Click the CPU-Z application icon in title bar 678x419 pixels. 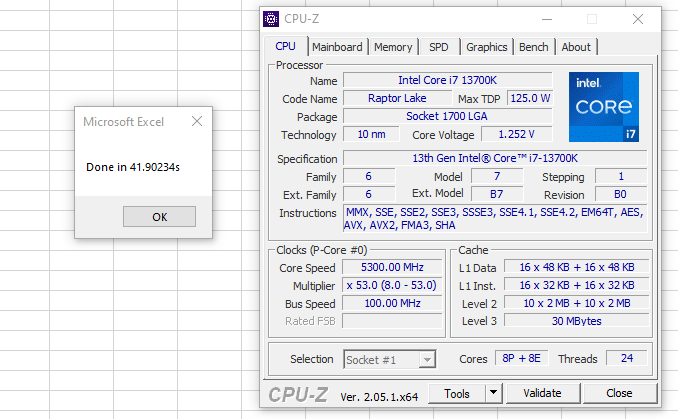[x=271, y=19]
